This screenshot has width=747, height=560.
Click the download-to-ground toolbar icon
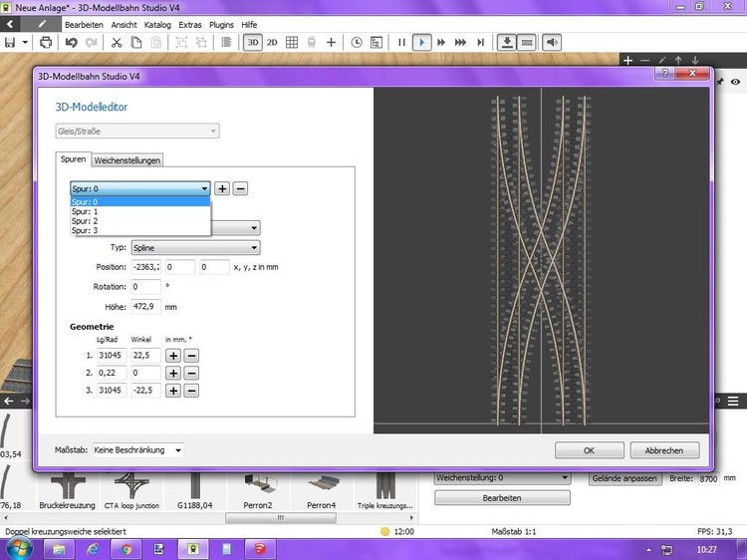click(x=507, y=43)
